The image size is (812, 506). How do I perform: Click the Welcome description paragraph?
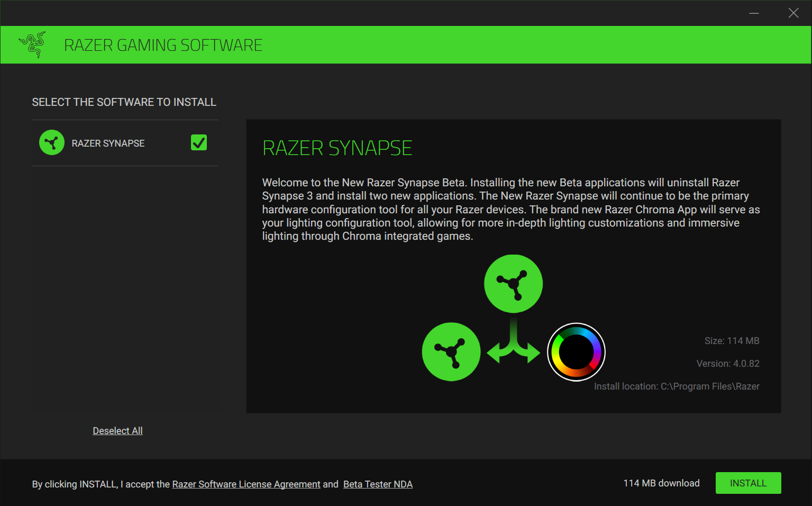point(510,209)
